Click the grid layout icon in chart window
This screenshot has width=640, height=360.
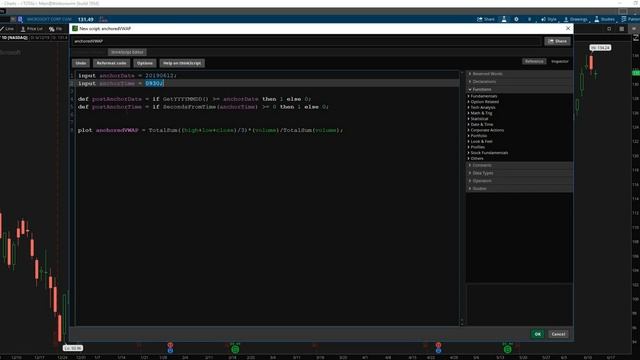(622, 29)
